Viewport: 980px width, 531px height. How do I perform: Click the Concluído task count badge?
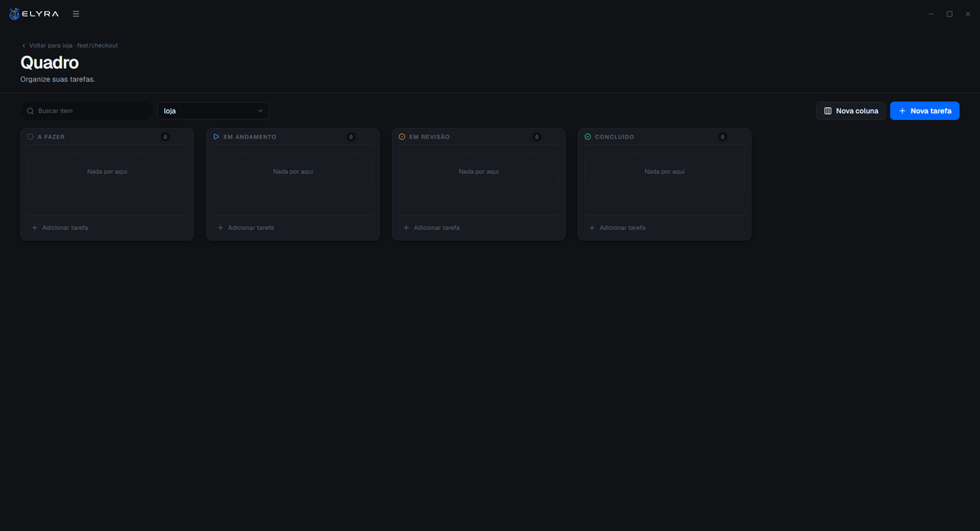click(x=723, y=137)
